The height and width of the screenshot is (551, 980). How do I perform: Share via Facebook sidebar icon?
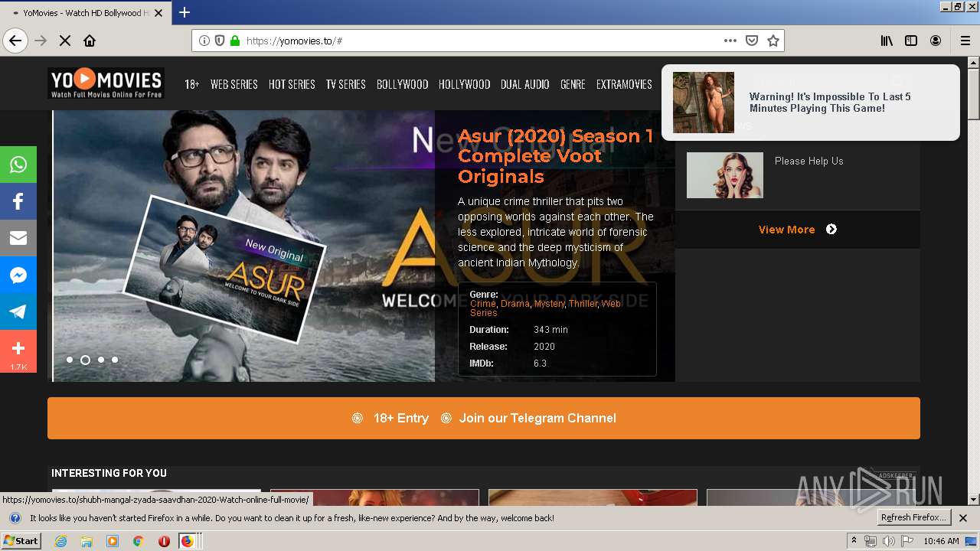18,201
